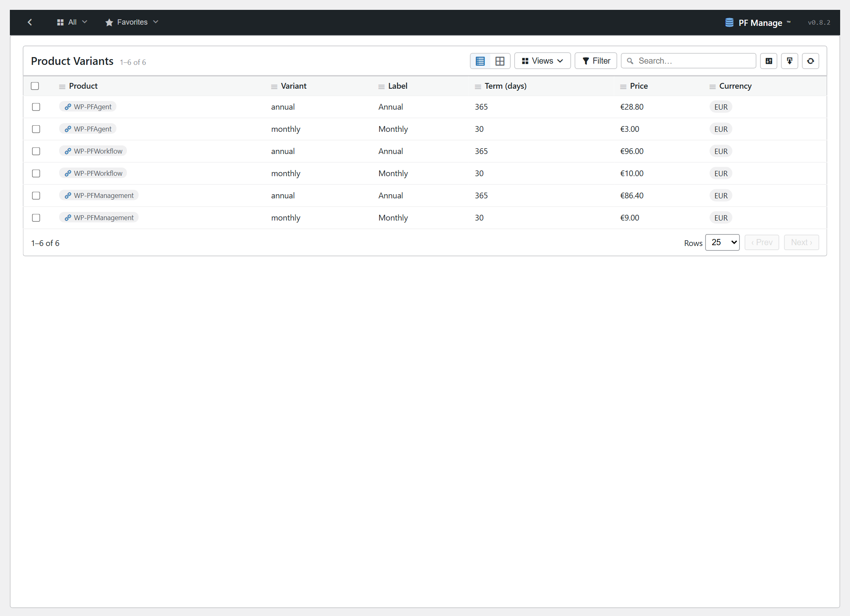Screen dimensions: 850x616
Task: Click the €9.00 price cell
Action: point(629,218)
